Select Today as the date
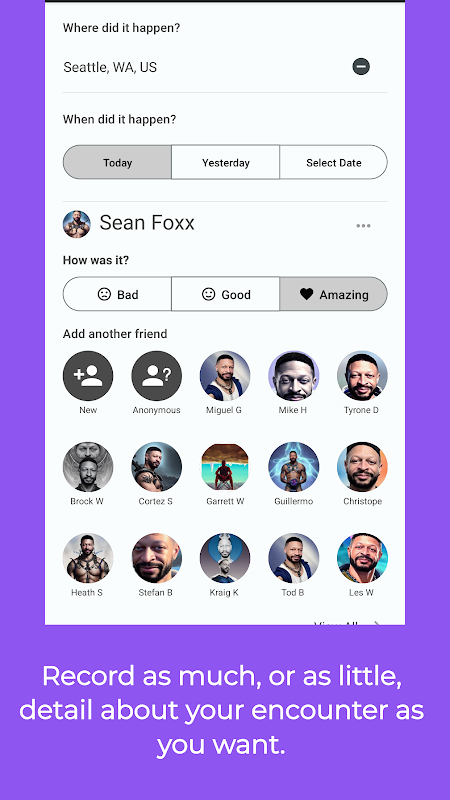Image resolution: width=450 pixels, height=800 pixels. click(117, 162)
